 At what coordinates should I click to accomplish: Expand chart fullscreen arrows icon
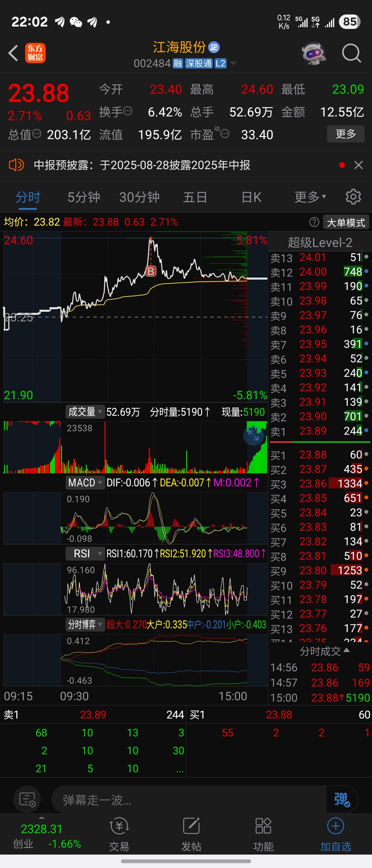(x=254, y=435)
